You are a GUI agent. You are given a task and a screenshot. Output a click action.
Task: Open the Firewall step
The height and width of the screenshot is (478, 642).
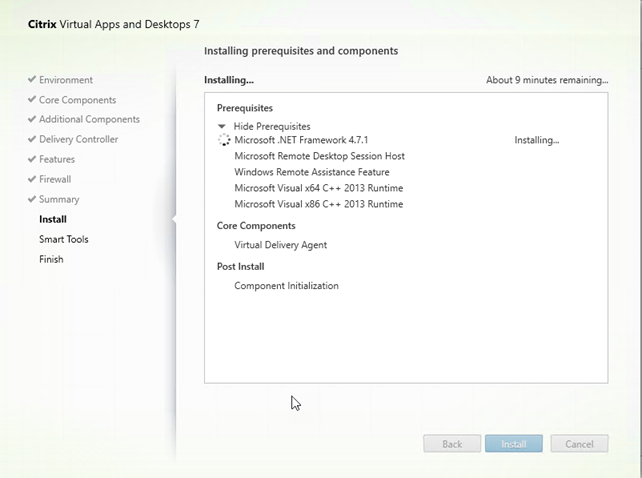point(55,179)
